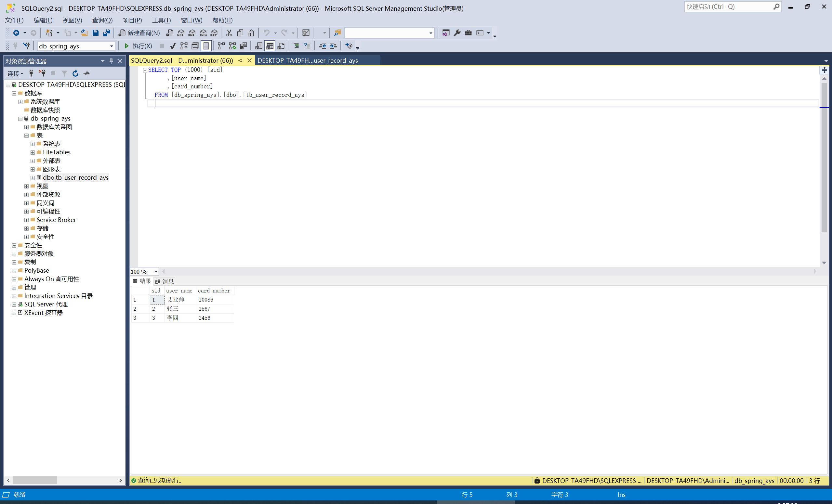Switch to DESKTOP-TA49FH...user_record_ays tab
The height and width of the screenshot is (504, 832).
pos(308,60)
